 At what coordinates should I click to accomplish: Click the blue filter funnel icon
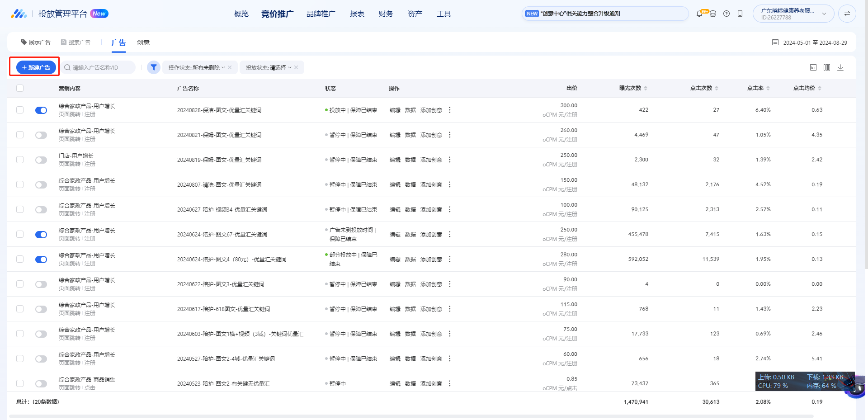point(154,67)
